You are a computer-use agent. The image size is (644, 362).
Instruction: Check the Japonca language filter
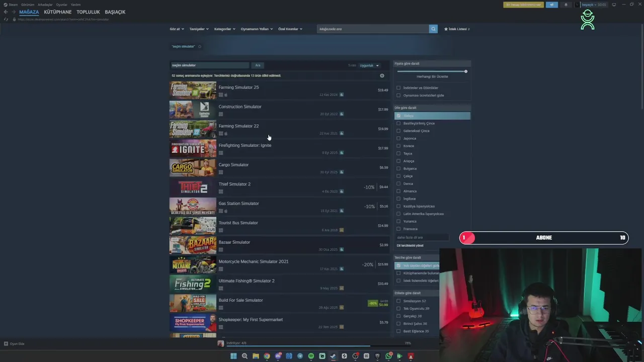click(398, 138)
